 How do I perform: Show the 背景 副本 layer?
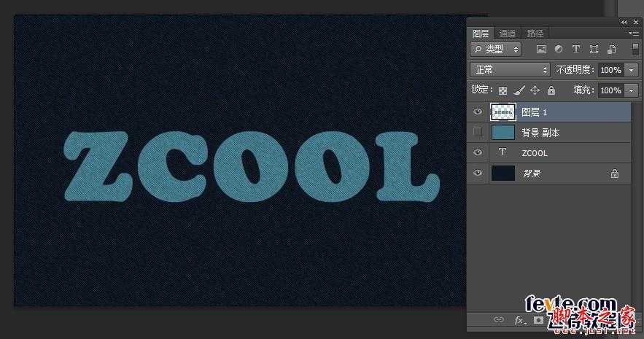tap(478, 132)
